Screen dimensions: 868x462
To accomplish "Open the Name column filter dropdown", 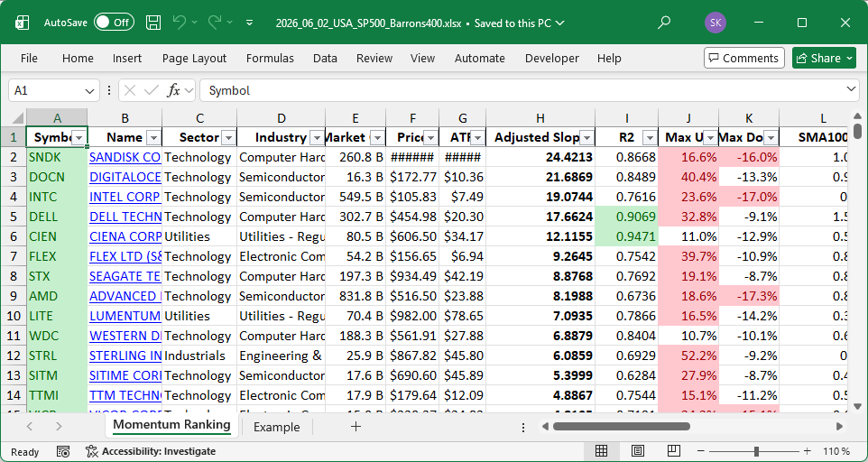I will tap(154, 138).
